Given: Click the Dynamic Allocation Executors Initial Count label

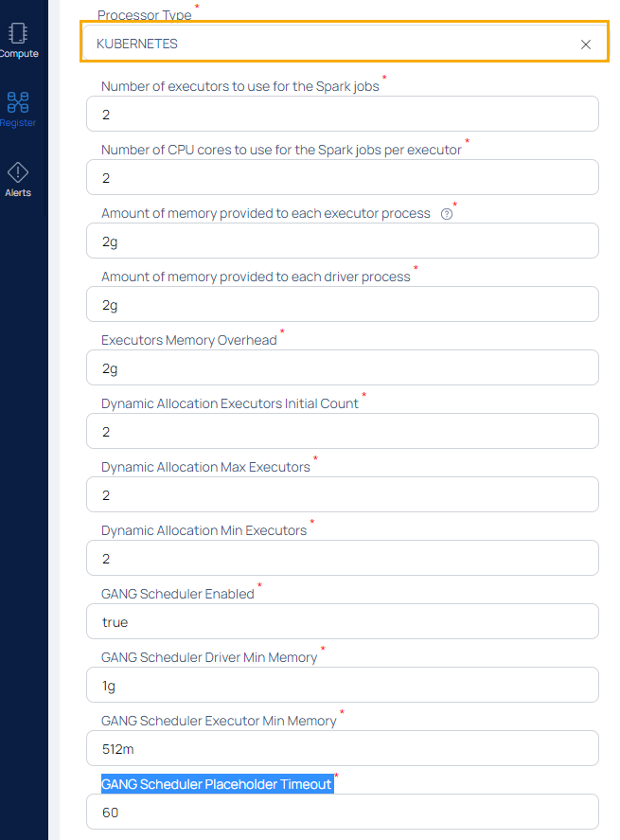Looking at the screenshot, I should [x=230, y=403].
